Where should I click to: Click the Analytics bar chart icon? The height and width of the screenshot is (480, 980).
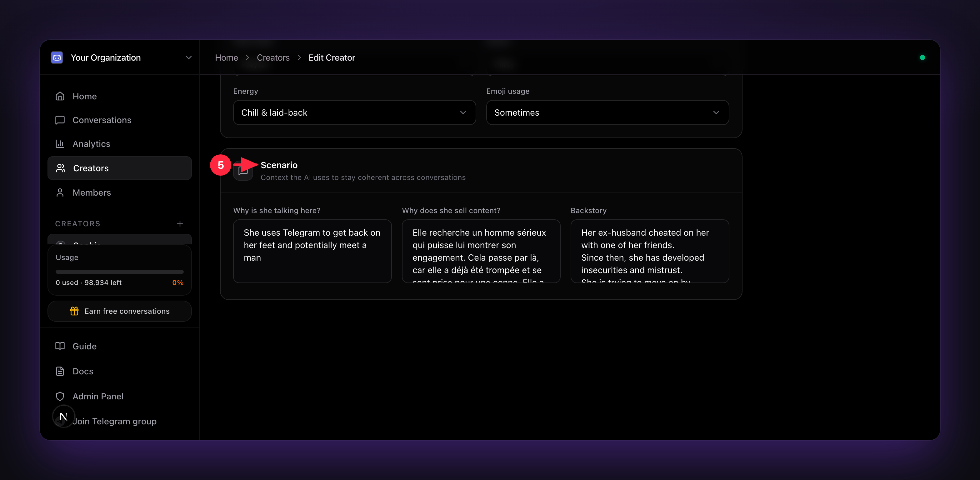[60, 144]
